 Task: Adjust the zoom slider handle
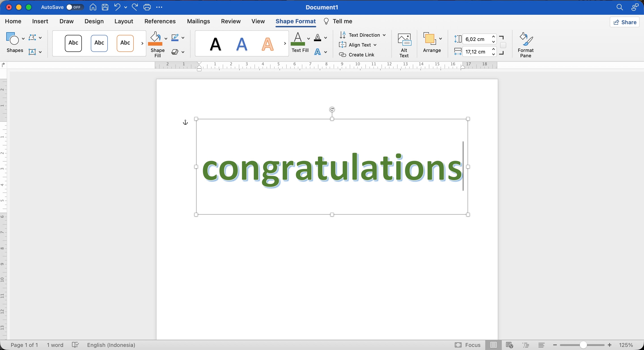click(x=583, y=345)
